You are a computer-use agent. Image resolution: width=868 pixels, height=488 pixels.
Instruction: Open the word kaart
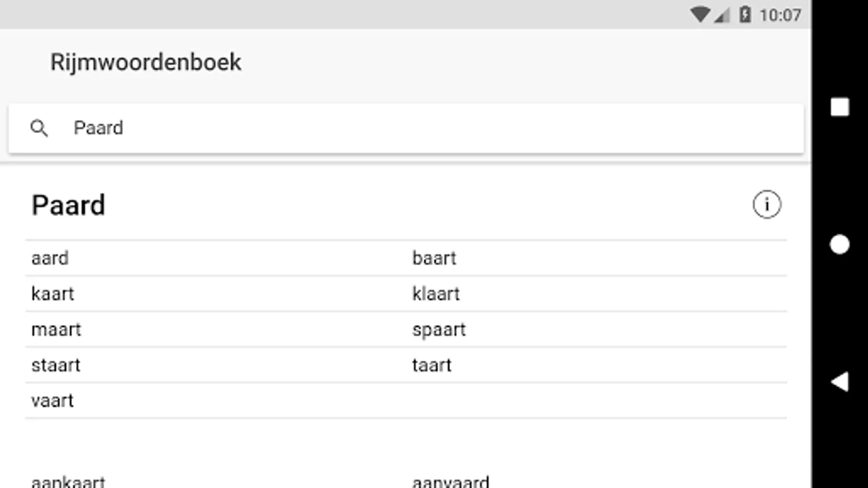[53, 294]
